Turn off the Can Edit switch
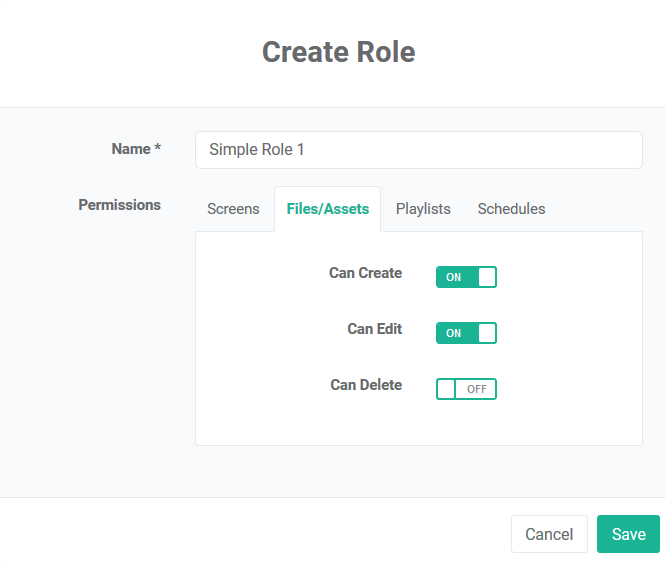This screenshot has height=567, width=665. pyautogui.click(x=466, y=333)
